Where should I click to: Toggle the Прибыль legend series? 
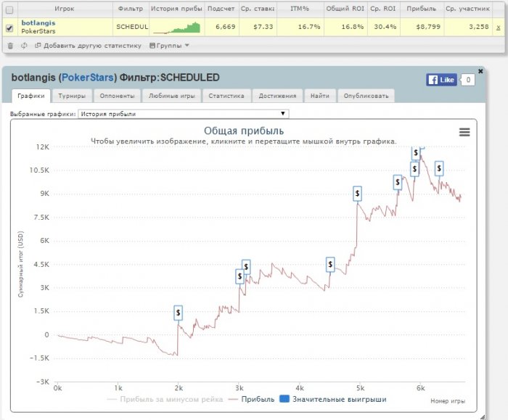251,399
